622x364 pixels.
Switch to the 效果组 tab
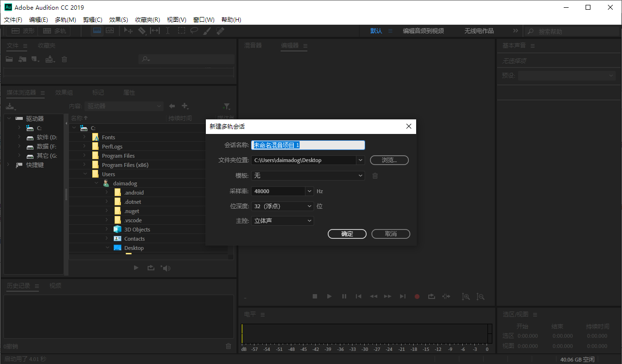pos(64,92)
